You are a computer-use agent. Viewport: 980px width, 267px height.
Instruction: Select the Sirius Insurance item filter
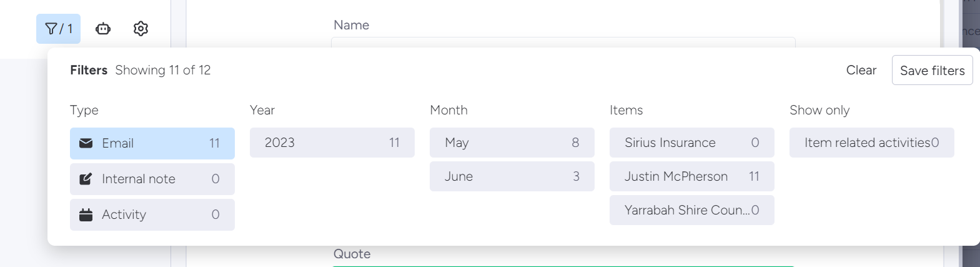click(691, 143)
